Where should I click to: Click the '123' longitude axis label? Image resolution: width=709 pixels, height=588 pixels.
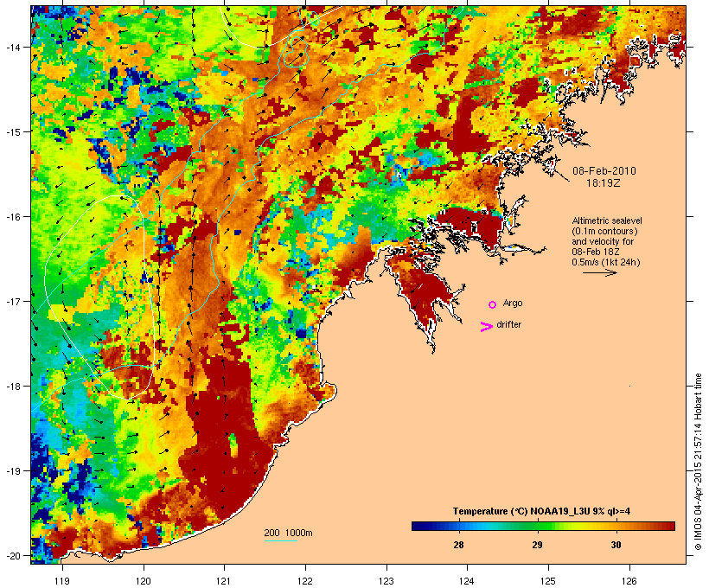(x=386, y=581)
